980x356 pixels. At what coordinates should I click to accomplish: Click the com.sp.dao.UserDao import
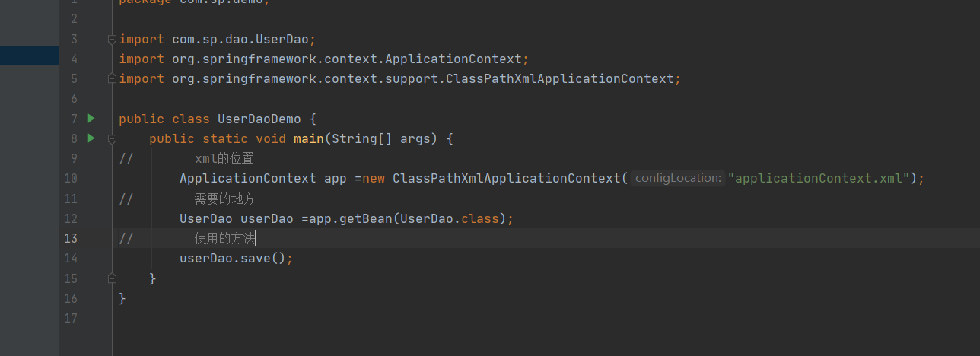point(240,39)
